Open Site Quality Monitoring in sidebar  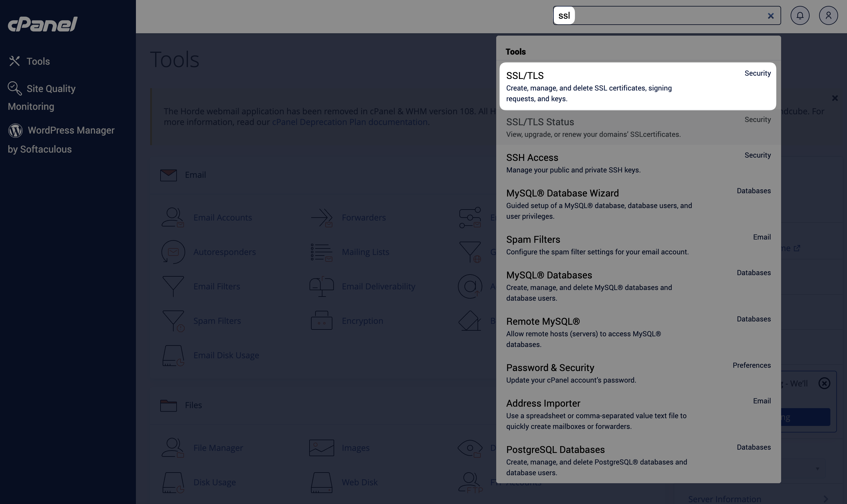(42, 97)
